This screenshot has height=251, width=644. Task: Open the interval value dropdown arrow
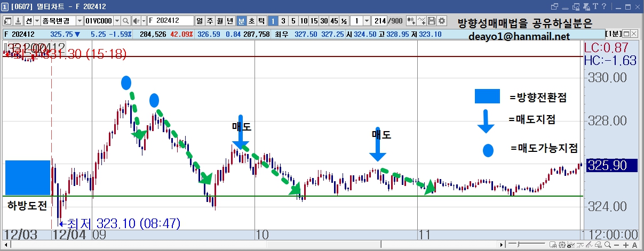click(367, 21)
